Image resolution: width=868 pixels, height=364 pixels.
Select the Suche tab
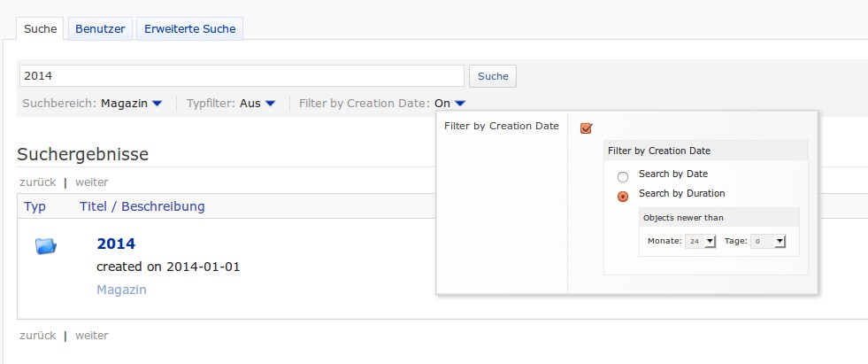click(41, 29)
